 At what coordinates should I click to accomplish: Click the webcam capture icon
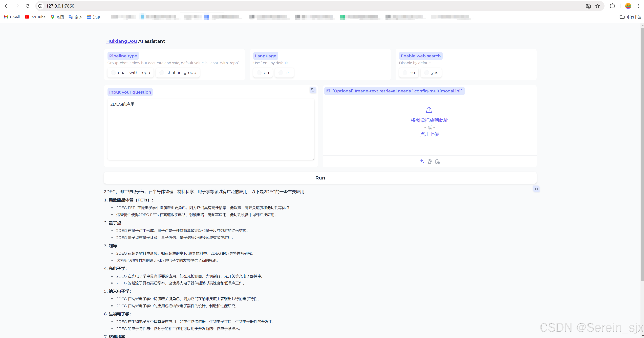430,162
